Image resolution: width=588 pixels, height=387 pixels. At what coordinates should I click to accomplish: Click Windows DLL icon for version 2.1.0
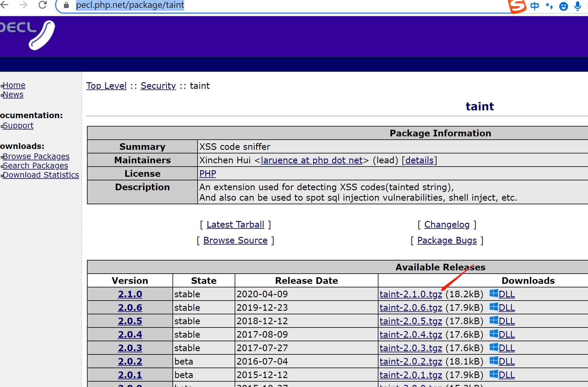494,293
